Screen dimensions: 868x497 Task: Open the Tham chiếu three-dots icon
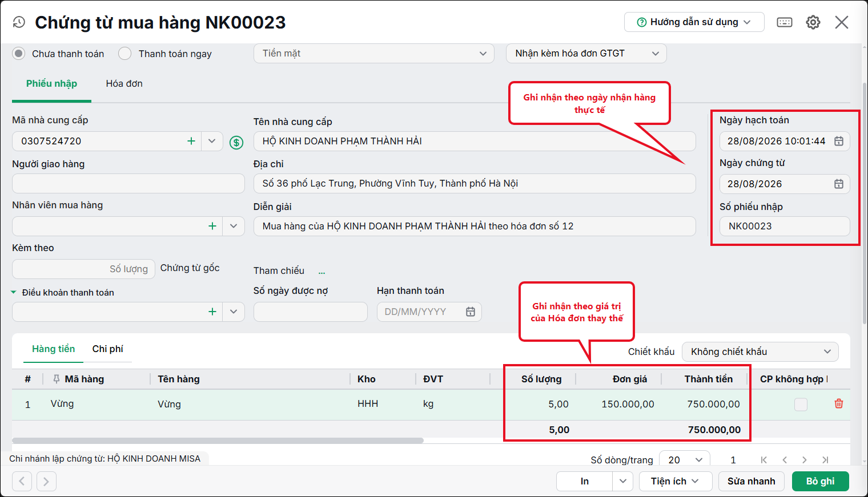(x=322, y=272)
